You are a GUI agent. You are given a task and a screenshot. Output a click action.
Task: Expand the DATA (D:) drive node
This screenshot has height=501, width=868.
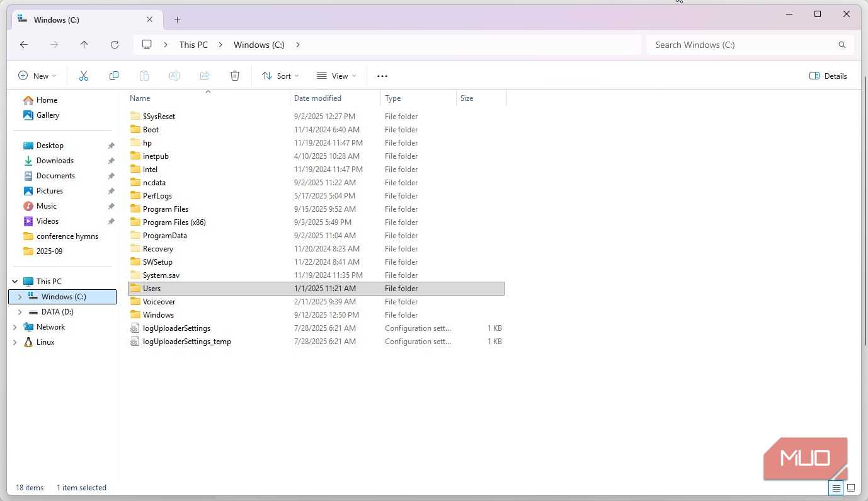(x=20, y=312)
